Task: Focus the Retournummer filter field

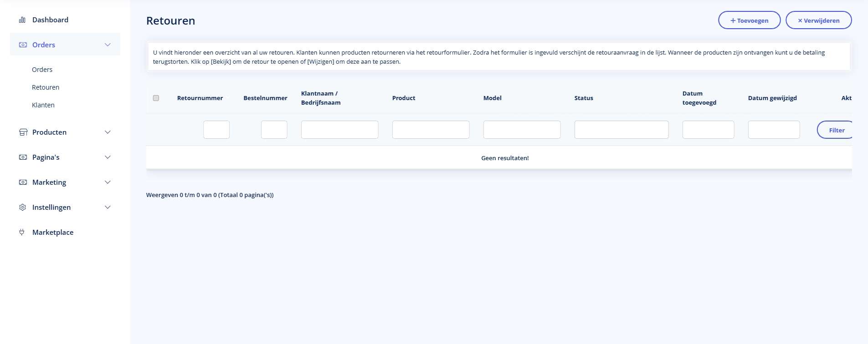Action: [216, 130]
